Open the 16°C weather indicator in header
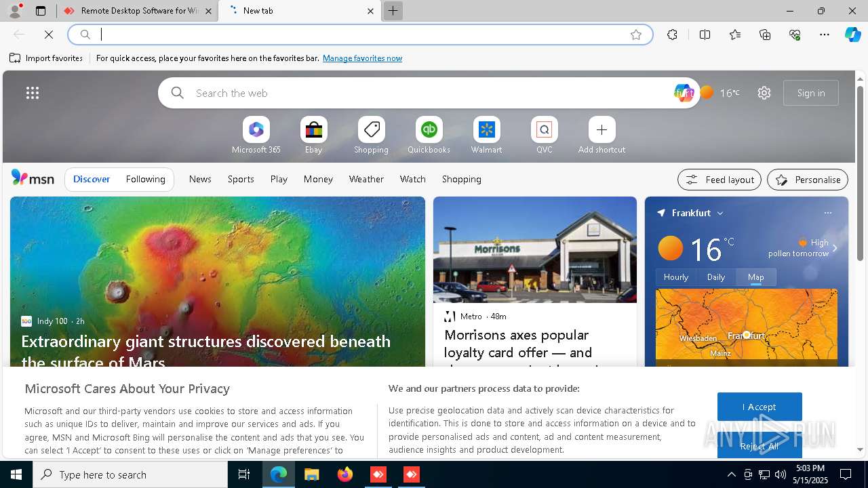The image size is (868, 488). pos(721,93)
